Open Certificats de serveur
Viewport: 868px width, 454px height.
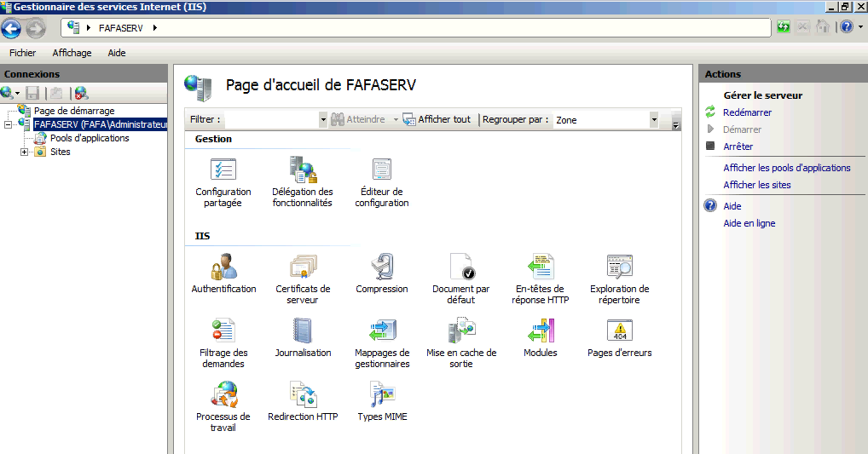click(303, 279)
